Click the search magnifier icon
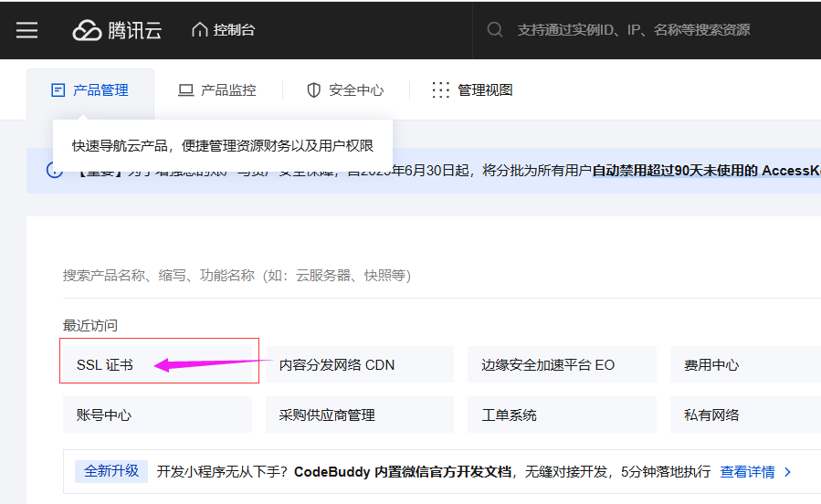 pos(495,30)
